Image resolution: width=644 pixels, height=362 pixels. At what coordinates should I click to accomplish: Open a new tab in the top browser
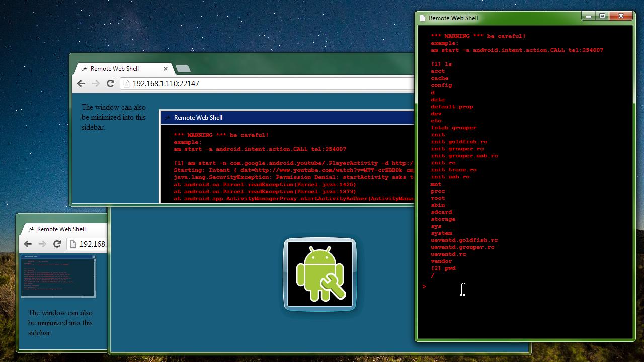183,69
